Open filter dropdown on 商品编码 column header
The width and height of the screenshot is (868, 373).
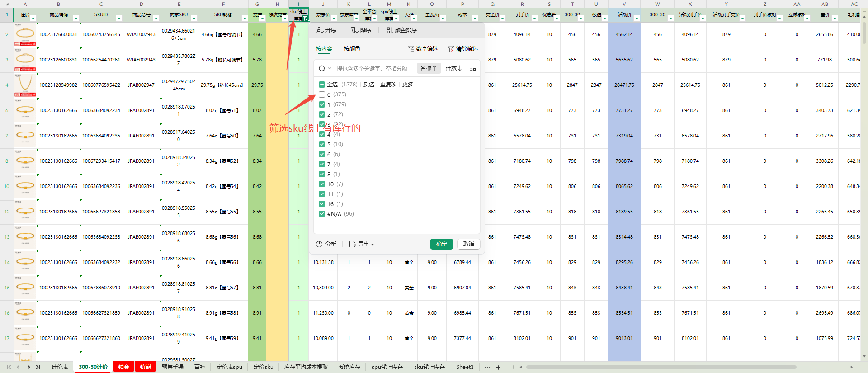pyautogui.click(x=76, y=19)
